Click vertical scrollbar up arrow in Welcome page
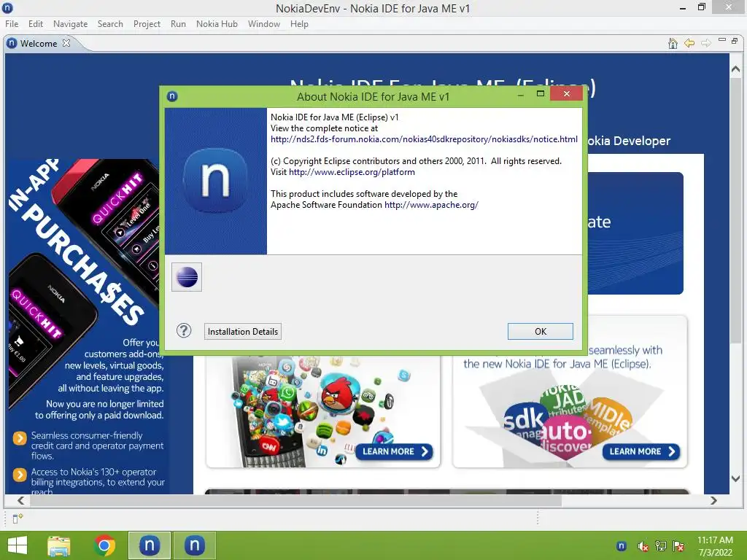 735,69
